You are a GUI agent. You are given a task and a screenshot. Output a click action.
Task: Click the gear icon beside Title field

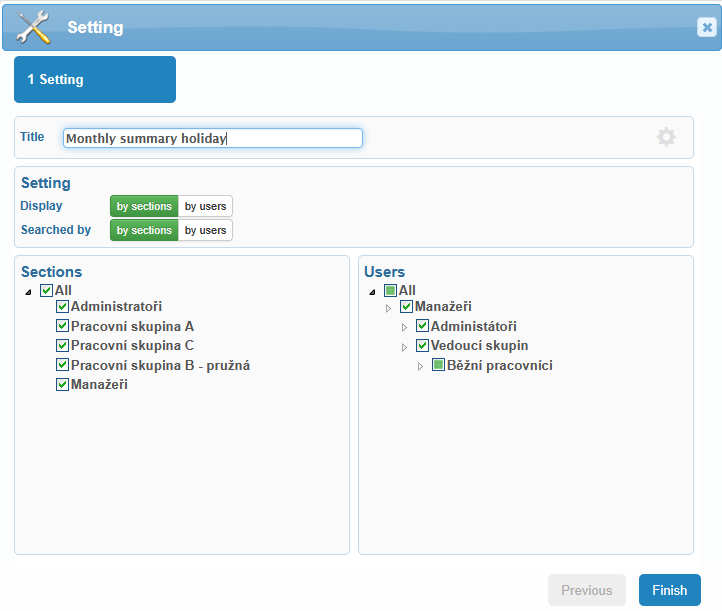tap(666, 137)
